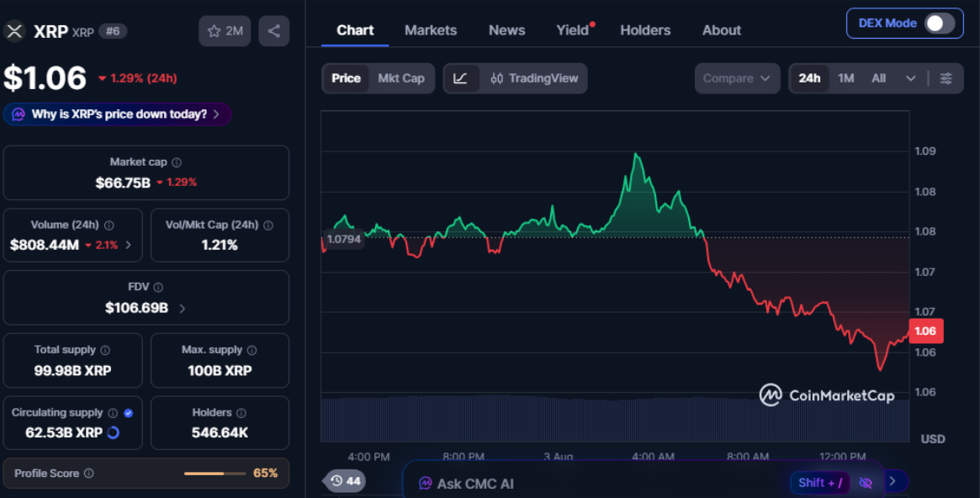Click the Total supply info icon
The width and height of the screenshot is (980, 498).
pyautogui.click(x=105, y=350)
